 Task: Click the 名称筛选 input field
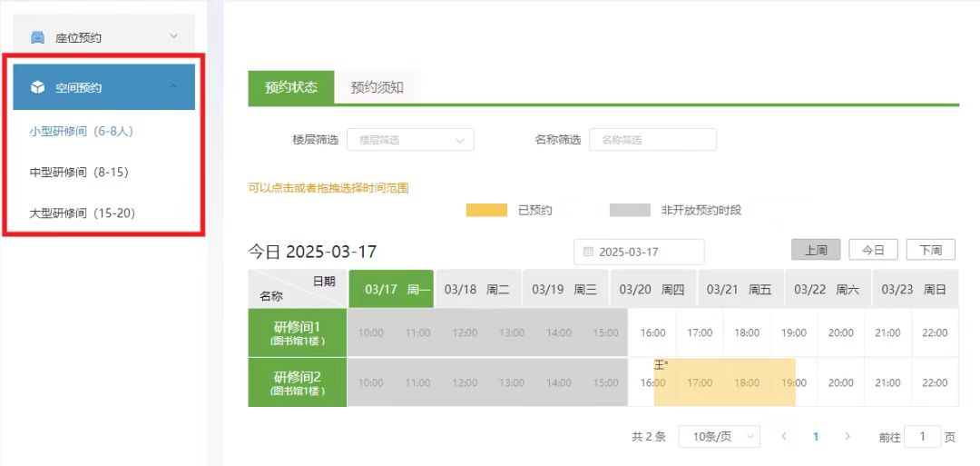[652, 140]
